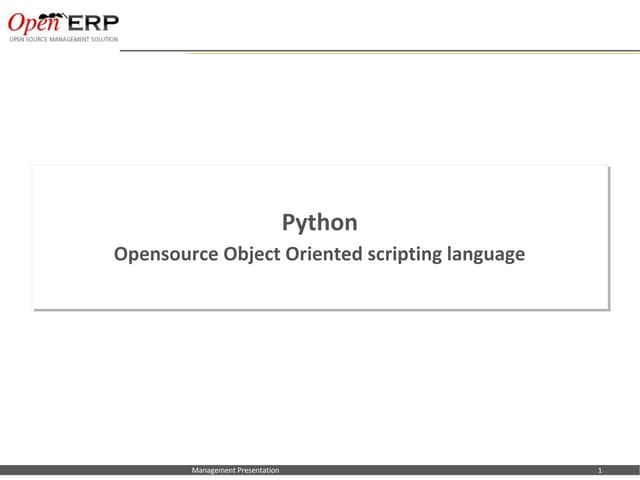Click the word "language" in the subtitle

point(487,254)
